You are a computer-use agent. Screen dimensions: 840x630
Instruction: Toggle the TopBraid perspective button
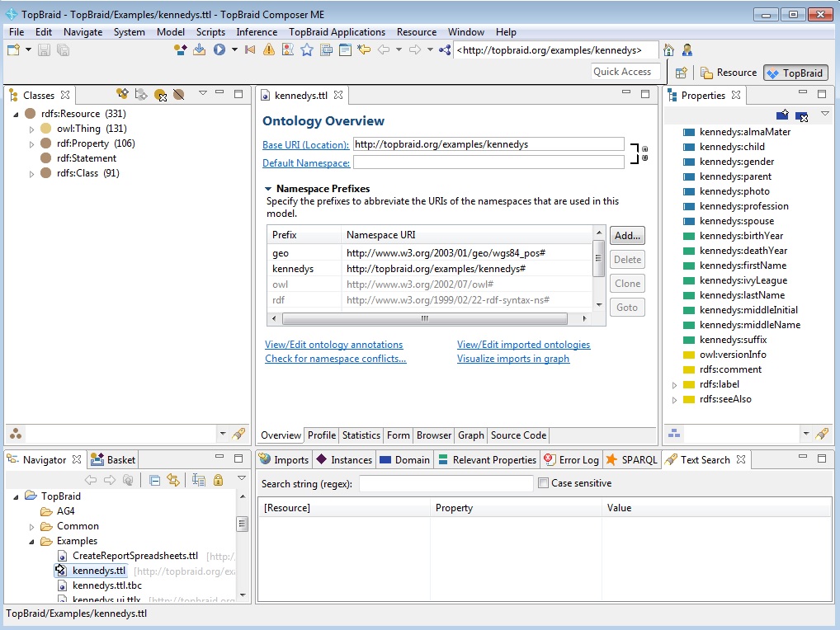(795, 73)
